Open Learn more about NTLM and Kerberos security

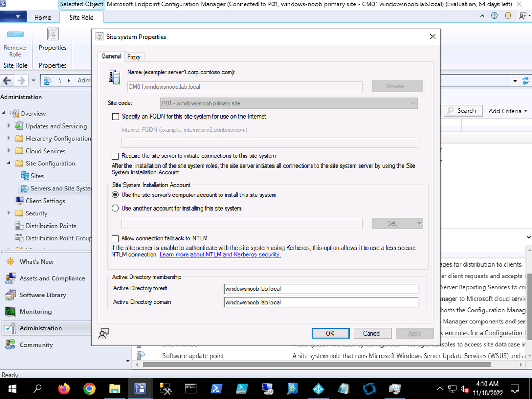[x=220, y=254]
